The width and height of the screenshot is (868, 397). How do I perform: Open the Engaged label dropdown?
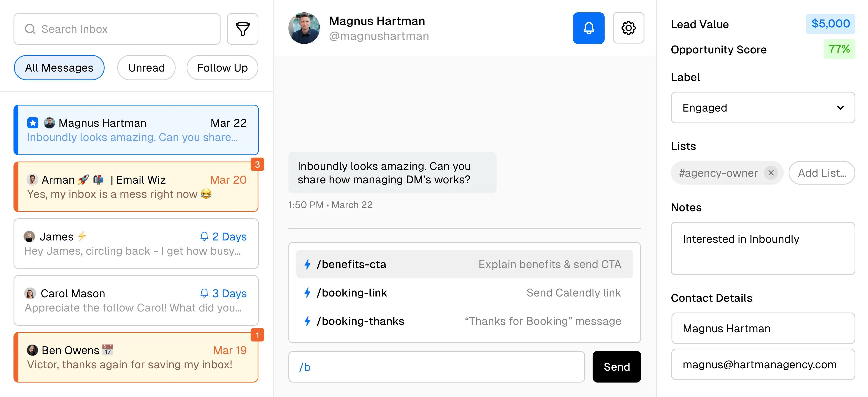(x=763, y=108)
